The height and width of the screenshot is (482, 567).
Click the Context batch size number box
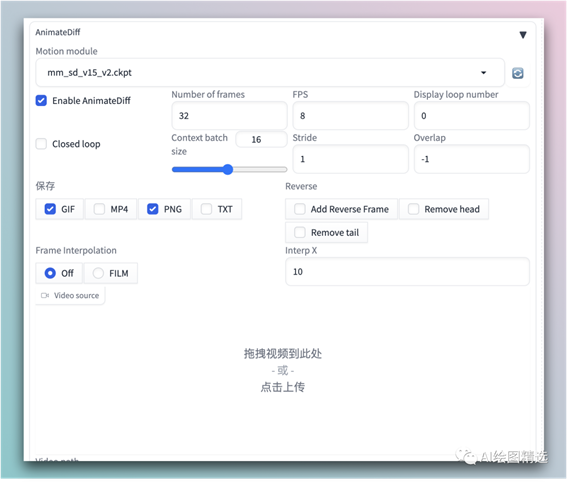tap(261, 140)
